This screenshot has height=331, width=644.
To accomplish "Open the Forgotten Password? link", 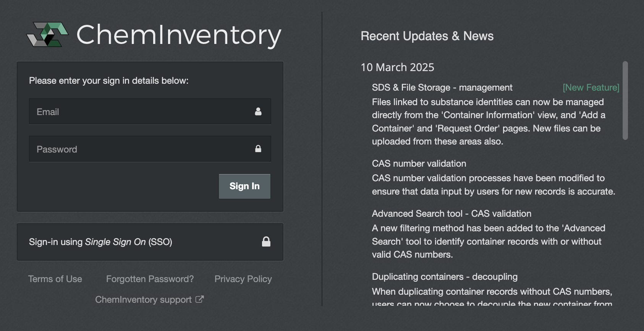I will click(150, 279).
